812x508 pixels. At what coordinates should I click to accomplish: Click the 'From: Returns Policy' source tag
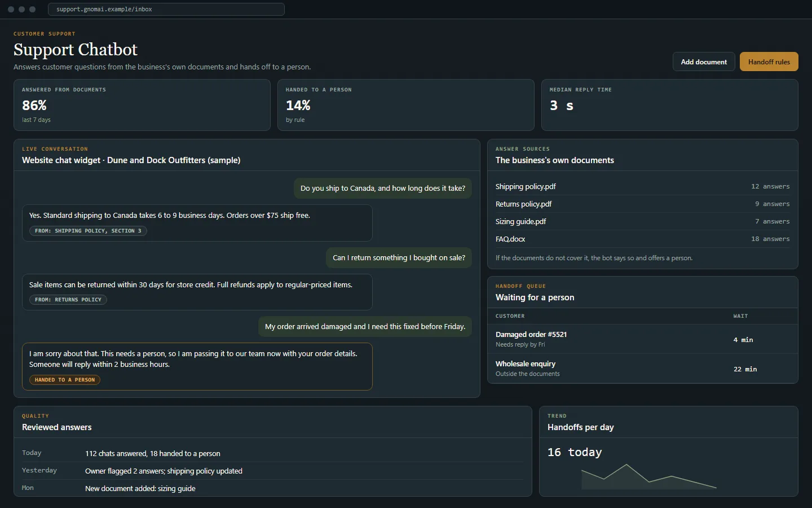68,300
